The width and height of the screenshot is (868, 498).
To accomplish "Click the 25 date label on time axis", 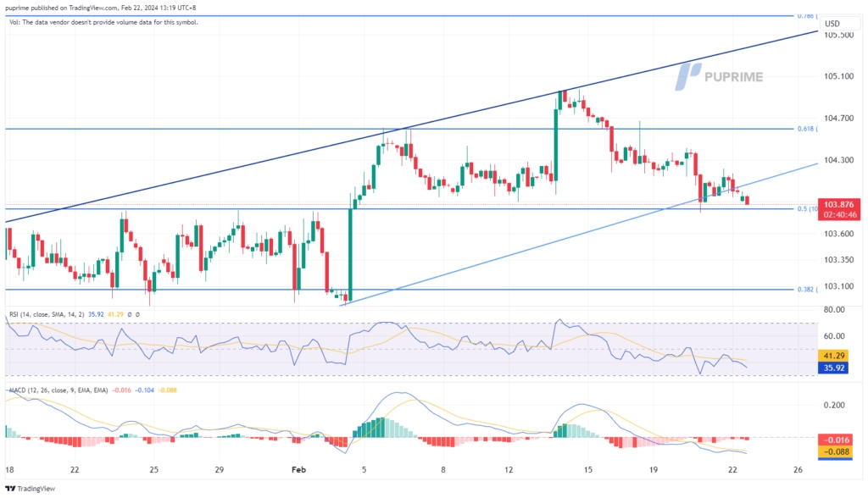I will 154,470.
